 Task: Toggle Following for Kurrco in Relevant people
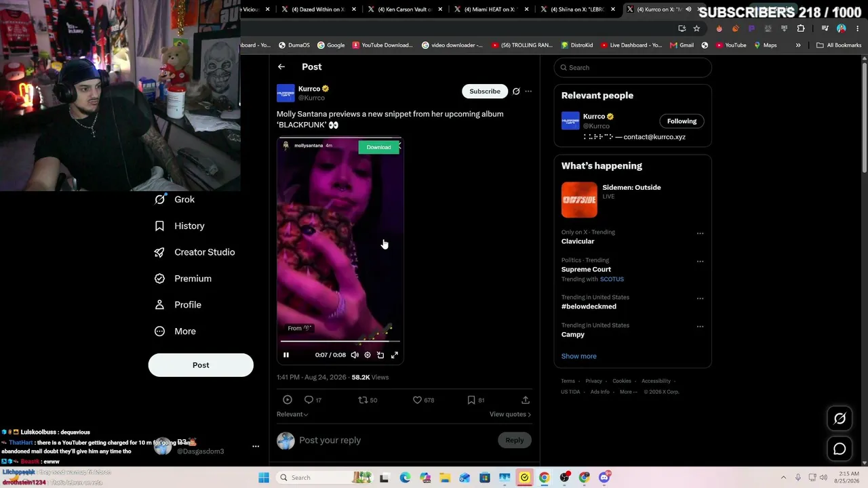682,121
